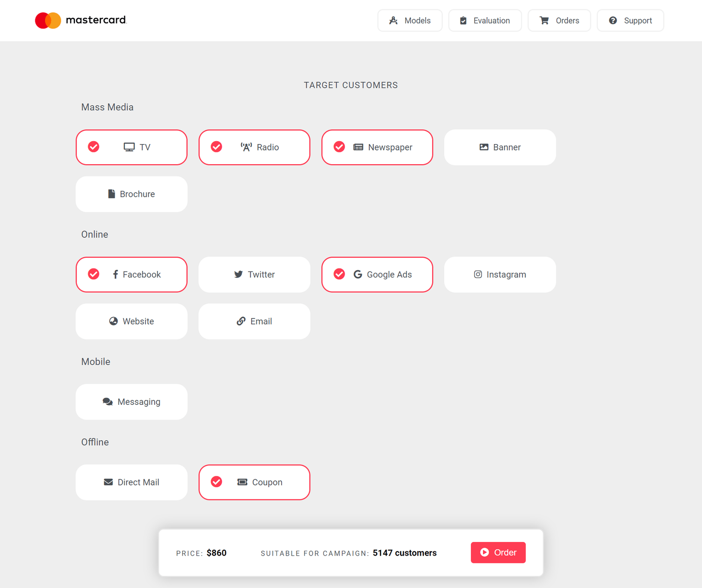Click the Order button label
702x588 pixels.
[506, 552]
